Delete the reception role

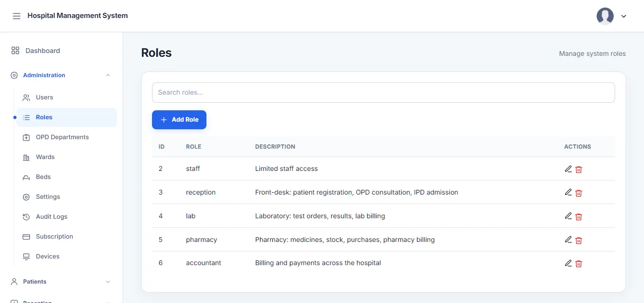[x=579, y=193]
